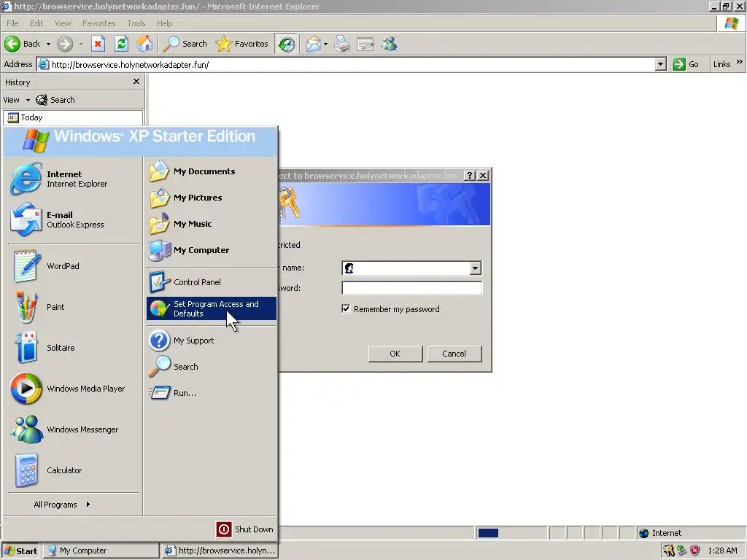747x560 pixels.
Task: Click Cancel in the login dialog
Action: coord(454,354)
